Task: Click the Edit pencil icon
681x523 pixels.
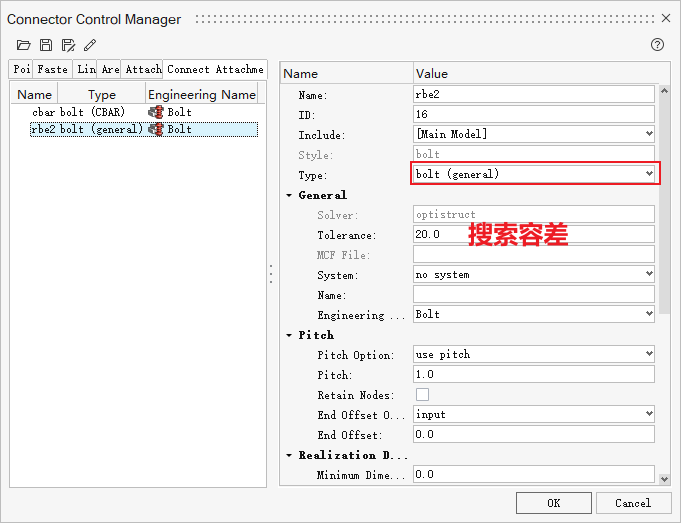Action: [90, 45]
